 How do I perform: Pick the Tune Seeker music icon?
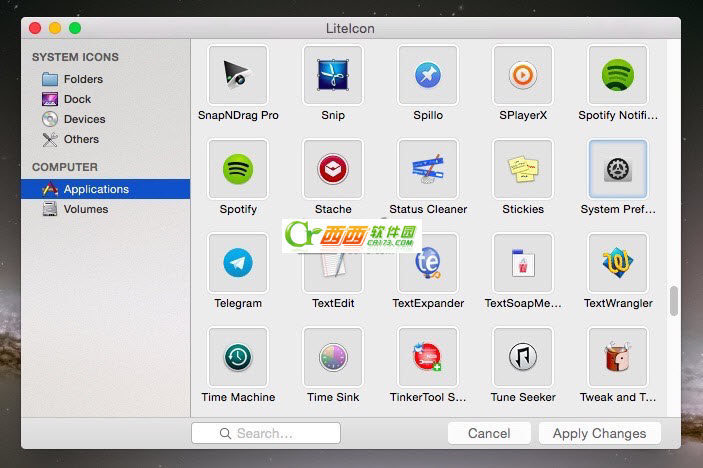523,357
